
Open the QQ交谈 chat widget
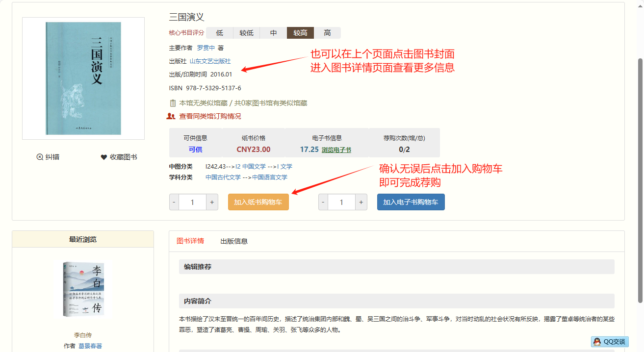(x=610, y=342)
